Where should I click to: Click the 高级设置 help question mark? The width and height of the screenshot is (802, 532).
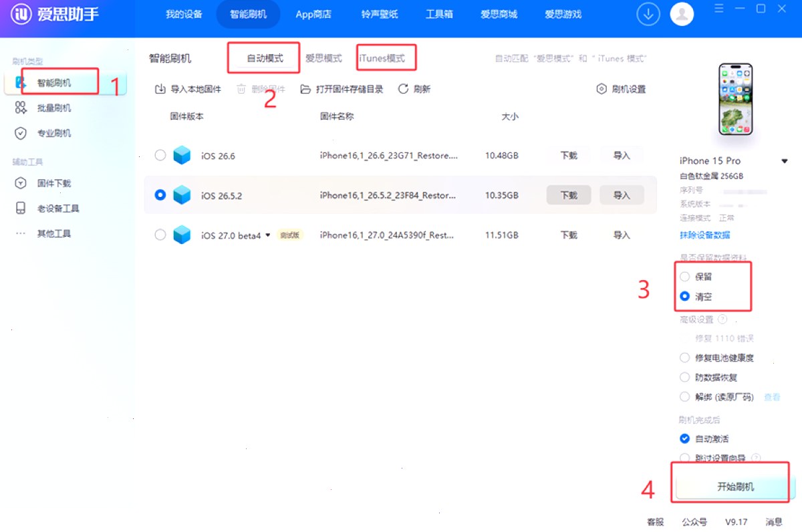click(x=722, y=319)
